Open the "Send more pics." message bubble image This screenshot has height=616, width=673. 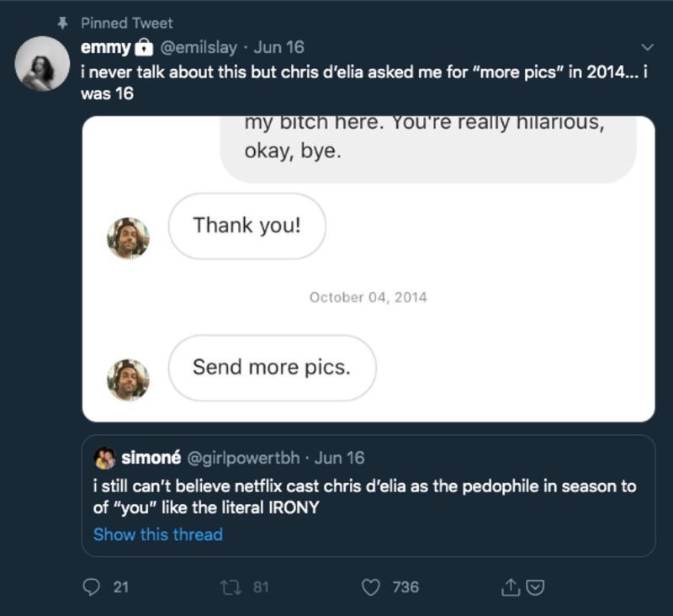tap(272, 368)
